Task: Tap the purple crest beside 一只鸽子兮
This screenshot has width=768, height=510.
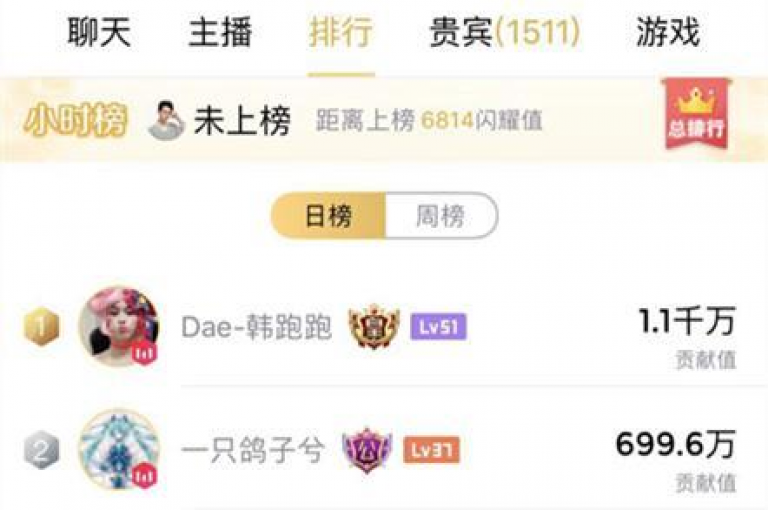Action: click(367, 449)
